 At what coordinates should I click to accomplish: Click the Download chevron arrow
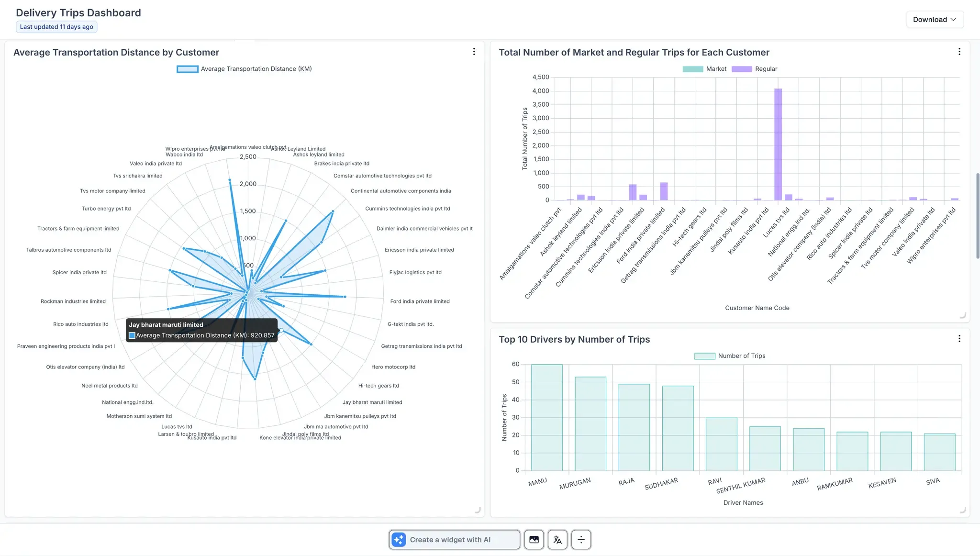click(x=953, y=20)
